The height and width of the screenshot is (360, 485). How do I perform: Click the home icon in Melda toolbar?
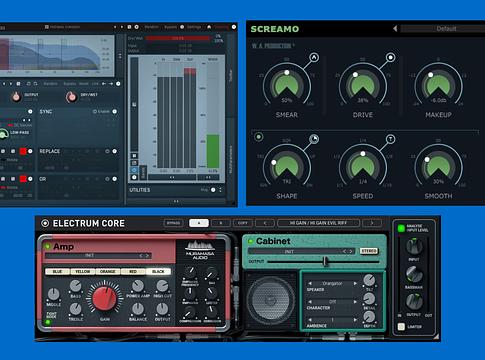pyautogui.click(x=209, y=27)
